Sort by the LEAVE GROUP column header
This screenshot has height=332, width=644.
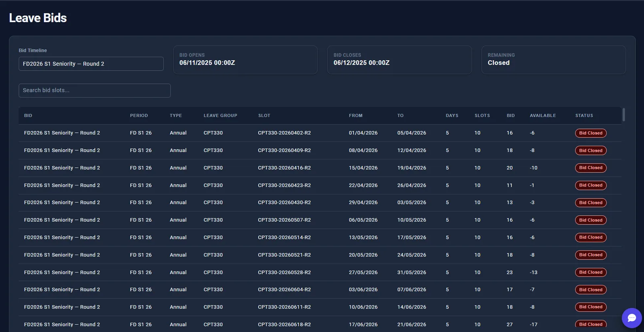pyautogui.click(x=220, y=115)
